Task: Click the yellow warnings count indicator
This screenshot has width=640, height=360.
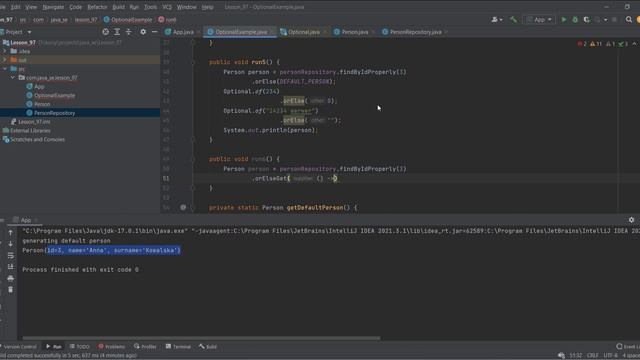Action: pos(596,44)
